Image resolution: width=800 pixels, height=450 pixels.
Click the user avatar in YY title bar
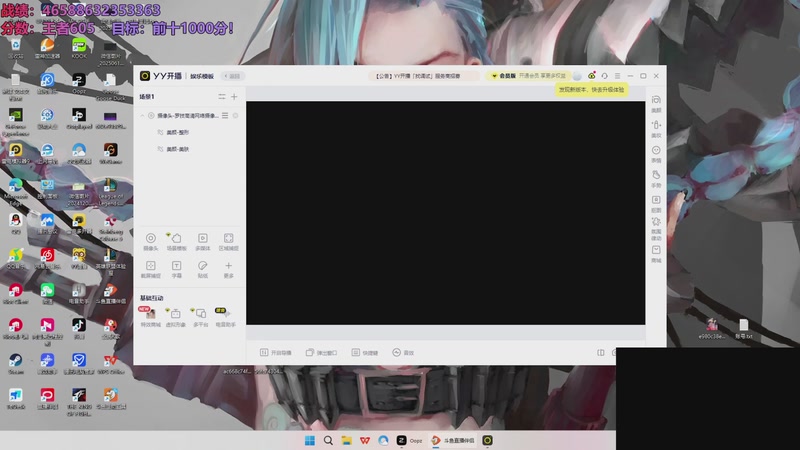pos(577,76)
